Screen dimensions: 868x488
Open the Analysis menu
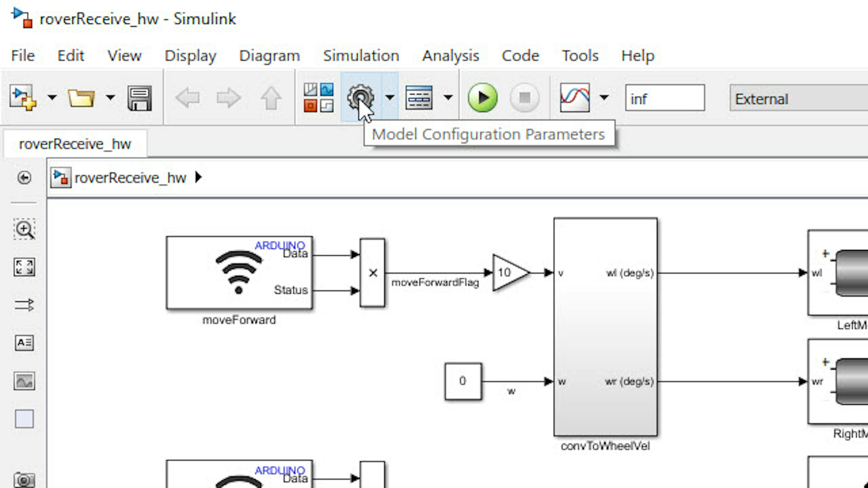pos(450,56)
